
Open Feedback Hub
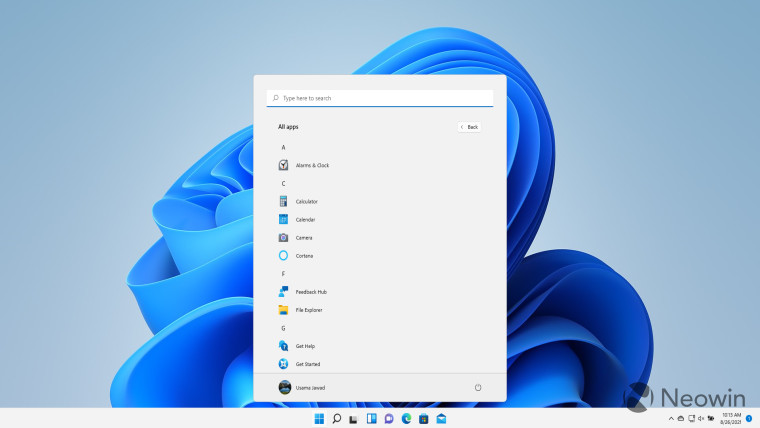302,292
